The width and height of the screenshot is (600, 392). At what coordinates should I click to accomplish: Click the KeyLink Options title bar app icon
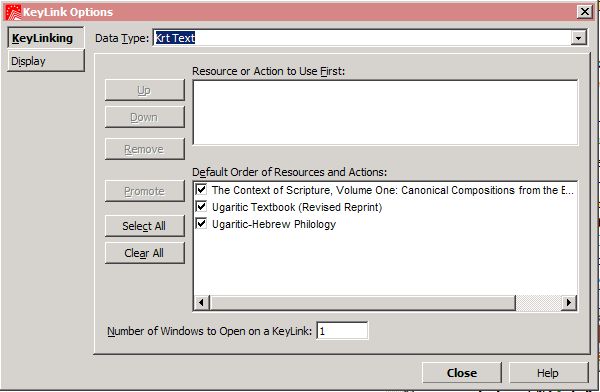(x=13, y=12)
